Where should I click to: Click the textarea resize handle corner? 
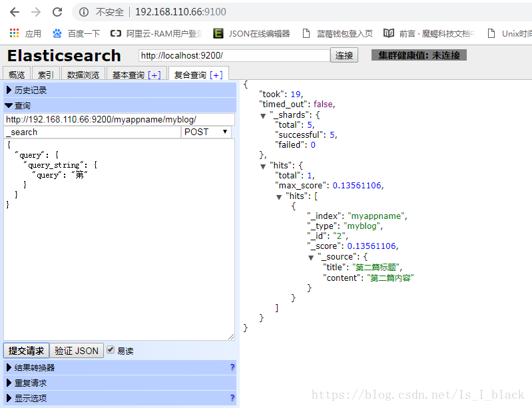coord(231,337)
